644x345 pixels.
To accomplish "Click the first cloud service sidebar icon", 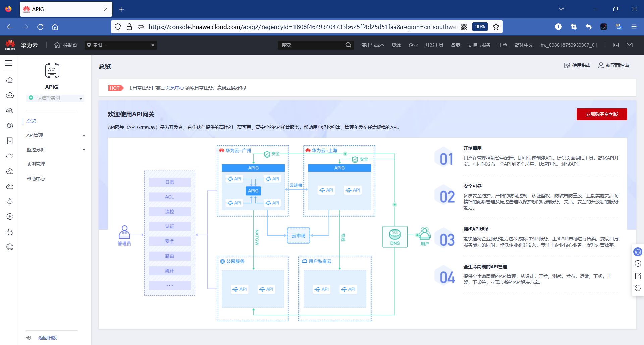I will pyautogui.click(x=10, y=80).
